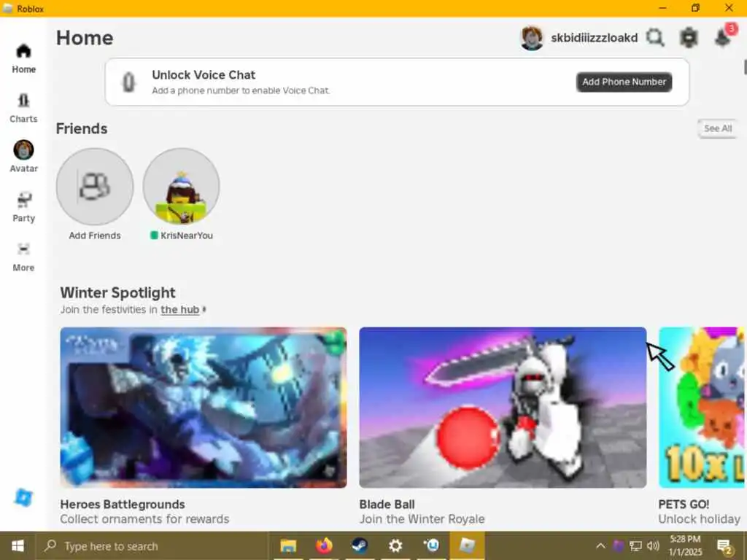The image size is (747, 560).
Task: Open Charts in the sidebar
Action: [x=23, y=108]
